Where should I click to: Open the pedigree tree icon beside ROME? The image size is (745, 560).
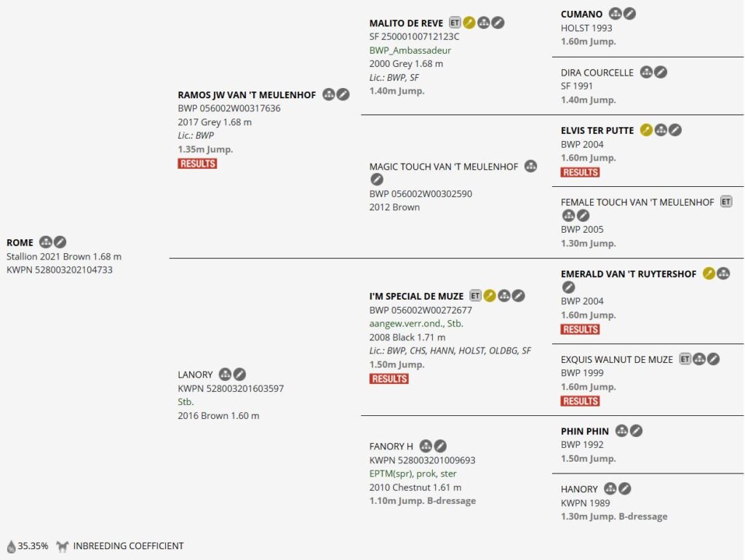tap(46, 242)
